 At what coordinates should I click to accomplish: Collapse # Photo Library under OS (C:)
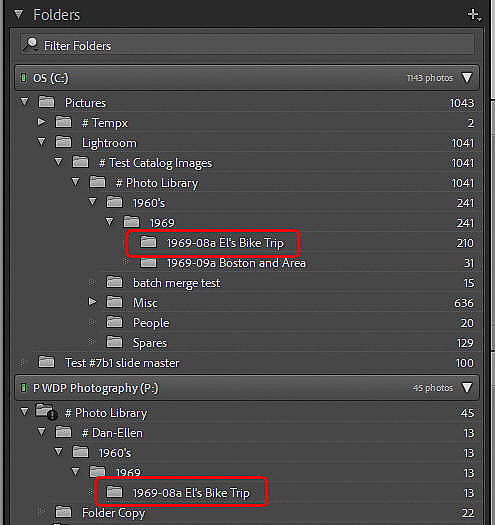click(76, 182)
